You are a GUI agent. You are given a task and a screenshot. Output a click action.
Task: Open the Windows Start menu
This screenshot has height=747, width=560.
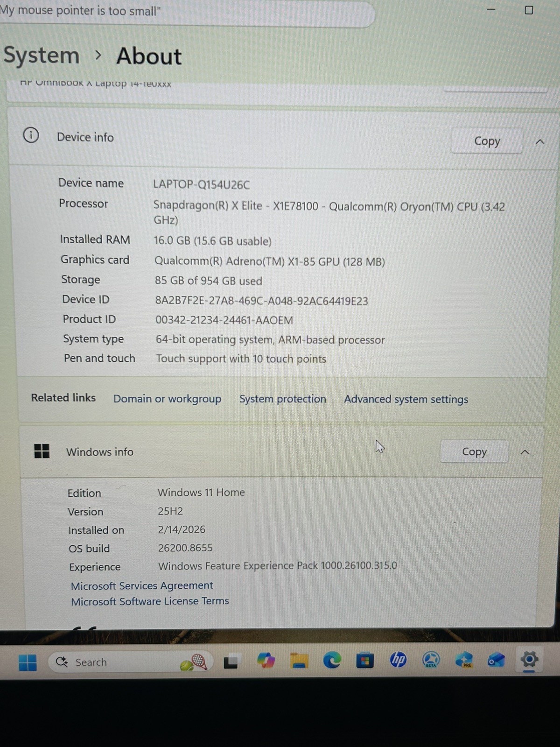click(28, 662)
